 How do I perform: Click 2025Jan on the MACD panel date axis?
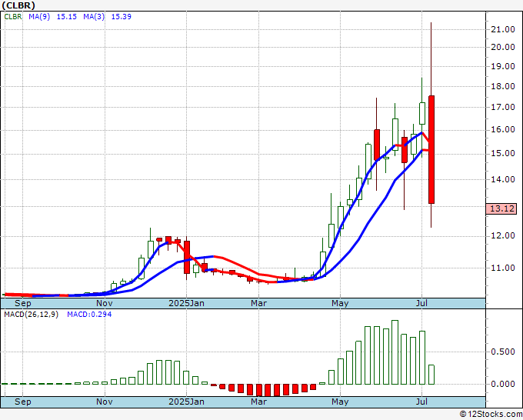click(x=186, y=402)
